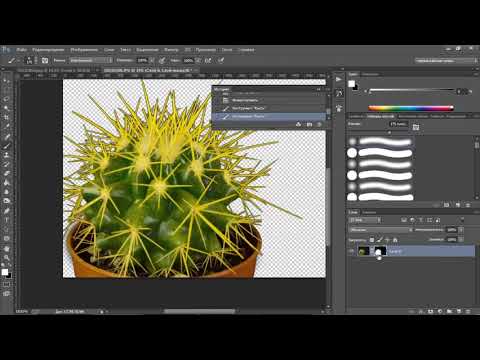Toggle the airbrush mode icon in options bar
Viewport: 480px width, 360px height.
click(x=208, y=60)
